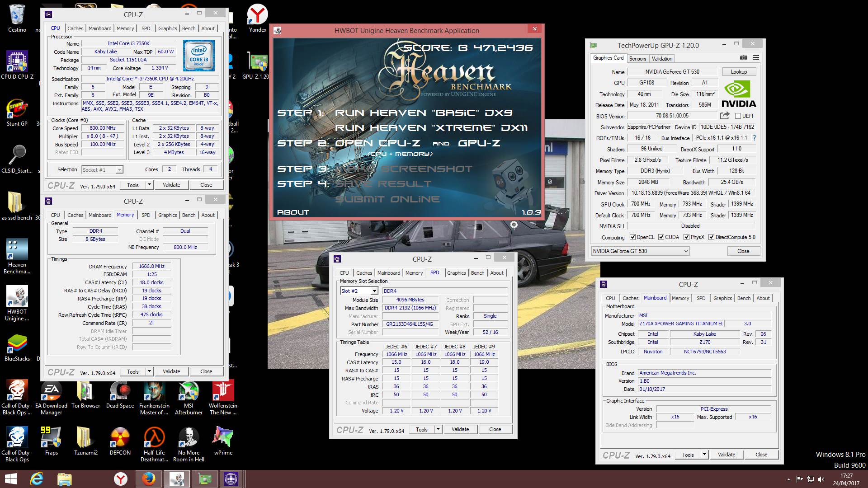Open the Socket #1 selection dropdown

[x=102, y=169]
